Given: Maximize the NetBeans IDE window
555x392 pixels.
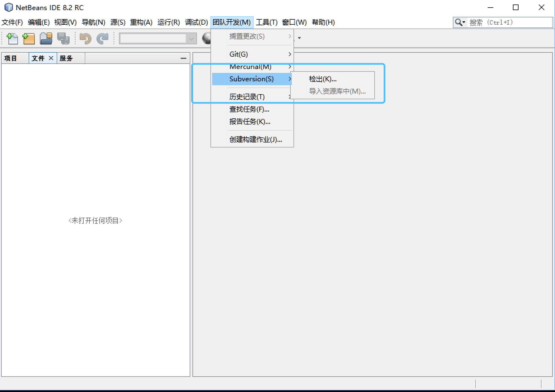Looking at the screenshot, I should 516,8.
